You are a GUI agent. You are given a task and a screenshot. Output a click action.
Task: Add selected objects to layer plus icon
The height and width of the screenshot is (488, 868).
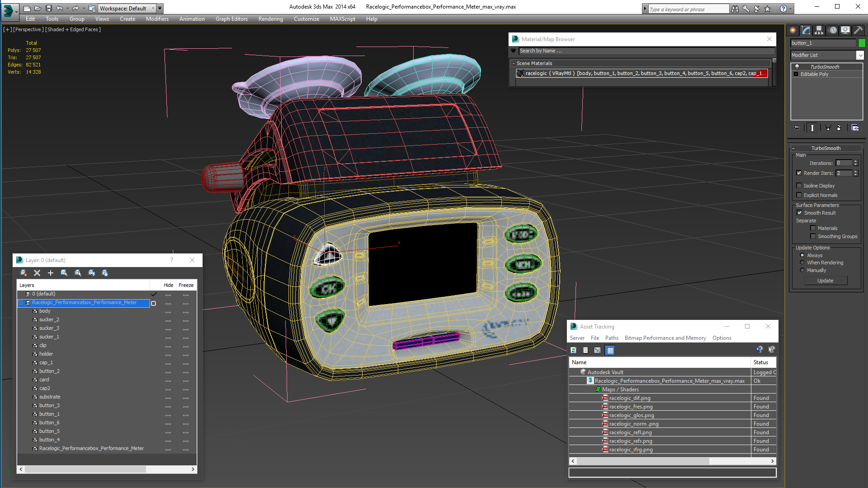[51, 273]
